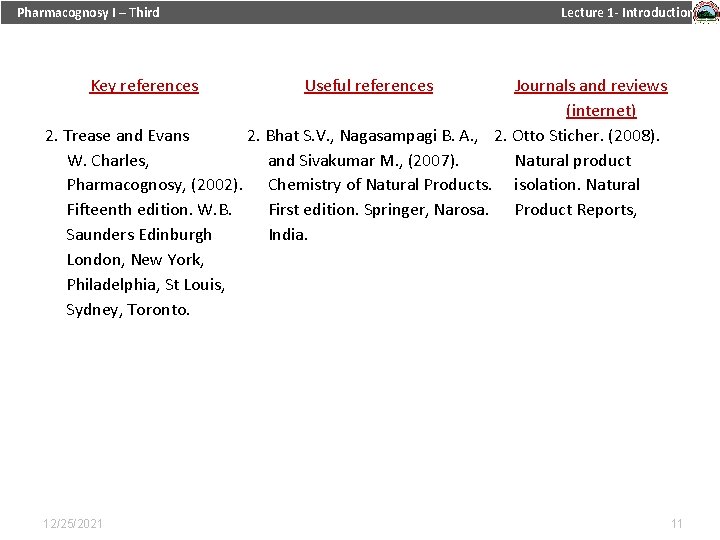Viewport: 720px width, 540px height.
Task: Click 'Pharmacognosy, (2002).' line
Action: click(155, 185)
